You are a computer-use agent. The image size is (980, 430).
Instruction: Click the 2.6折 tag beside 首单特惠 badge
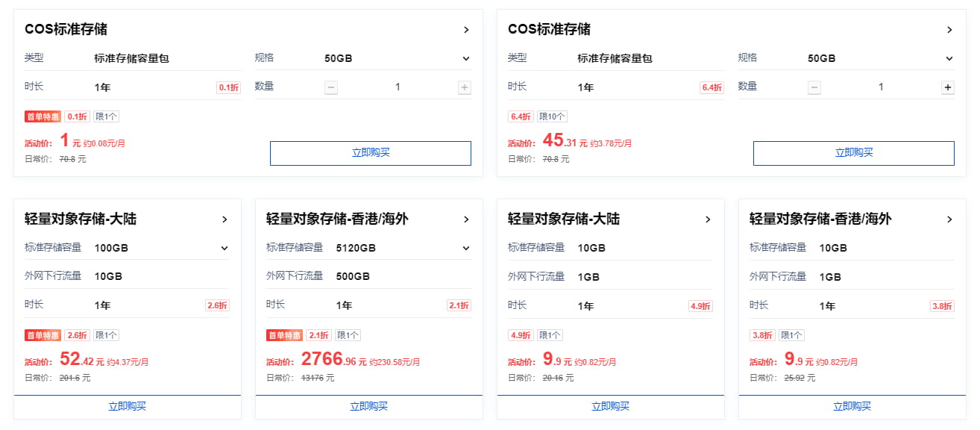pyautogui.click(x=78, y=335)
